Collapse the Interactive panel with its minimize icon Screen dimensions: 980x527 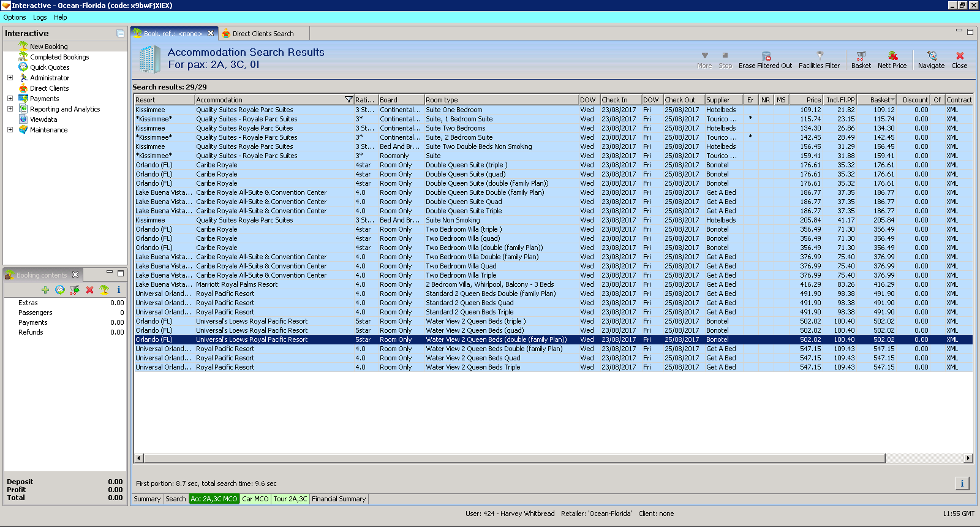click(121, 34)
